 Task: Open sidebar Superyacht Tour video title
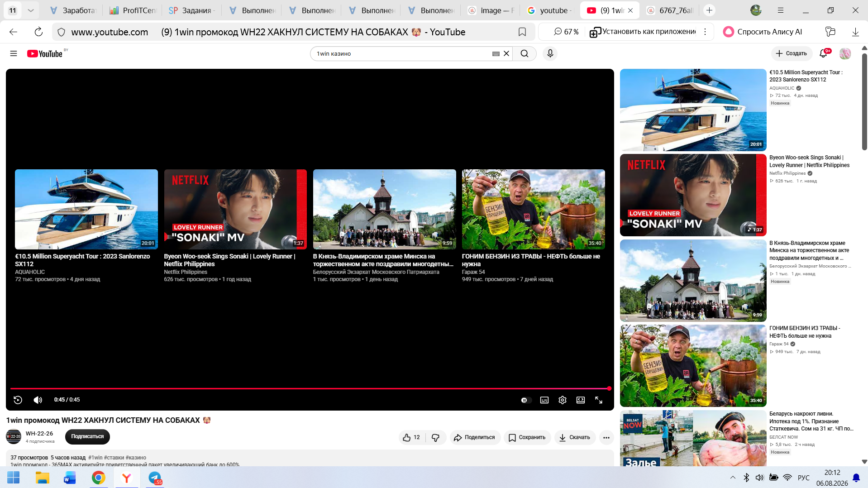click(x=806, y=76)
